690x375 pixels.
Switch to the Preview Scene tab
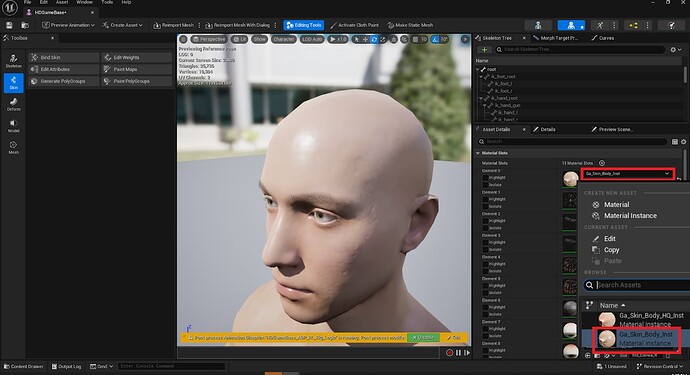click(612, 129)
